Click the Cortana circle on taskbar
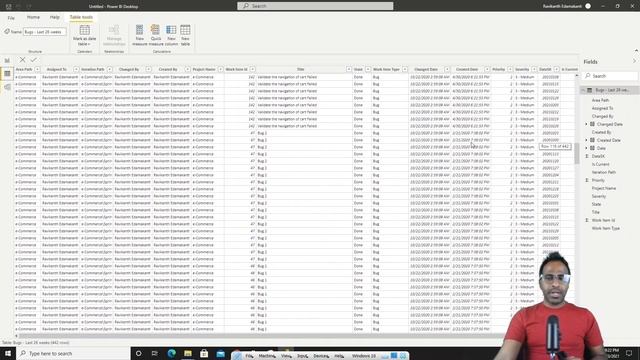The image size is (640, 360). tap(138, 353)
